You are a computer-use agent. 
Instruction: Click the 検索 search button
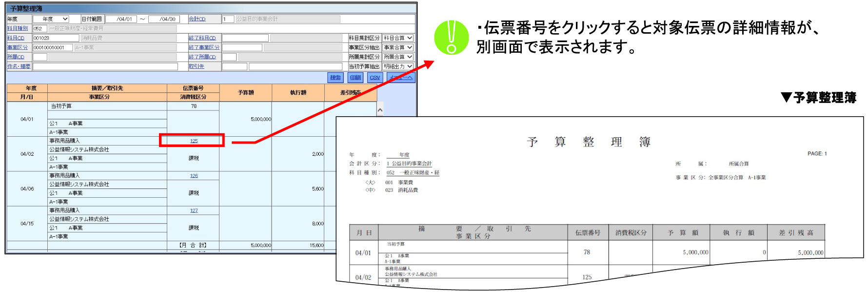point(335,78)
